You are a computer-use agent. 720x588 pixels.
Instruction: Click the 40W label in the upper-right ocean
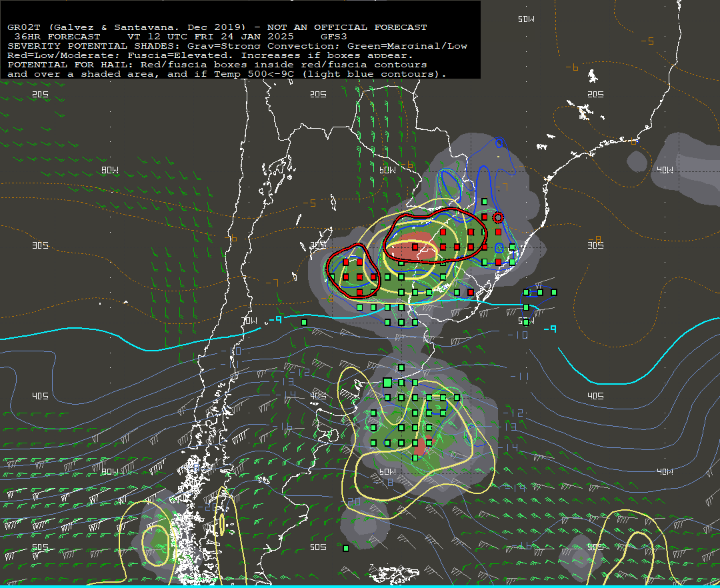[665, 170]
